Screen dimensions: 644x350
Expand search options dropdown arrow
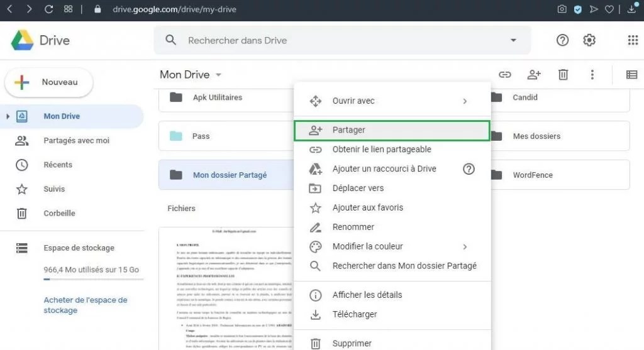tap(513, 40)
